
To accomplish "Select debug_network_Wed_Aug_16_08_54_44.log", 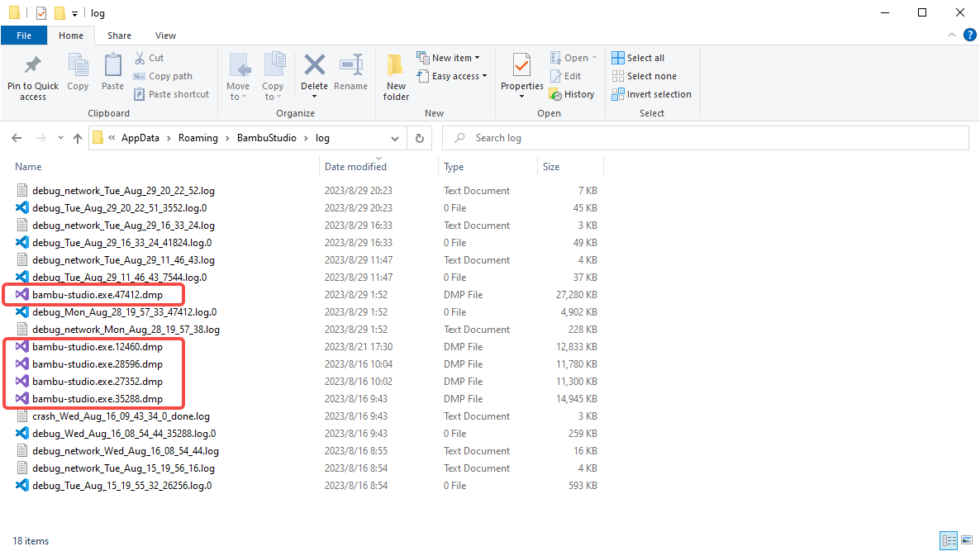I will tap(125, 451).
